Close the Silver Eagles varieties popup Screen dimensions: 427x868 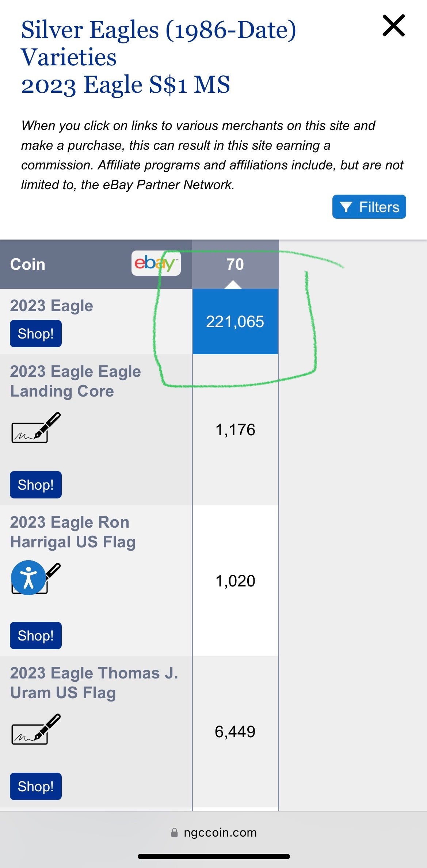pos(393,26)
